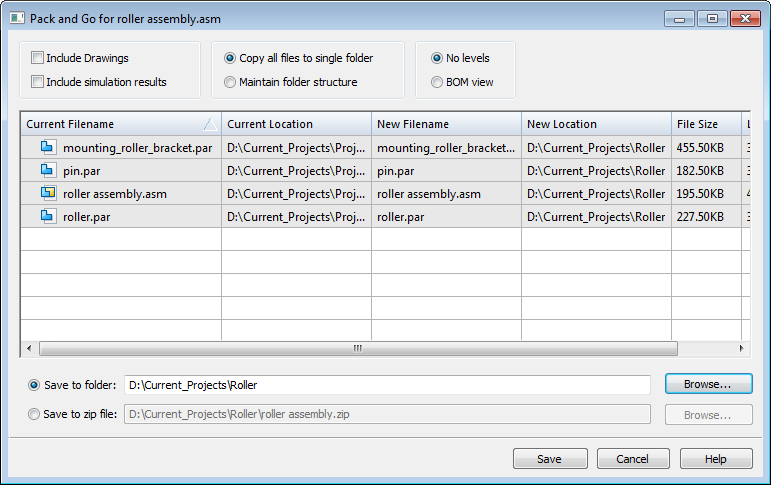
Task: Click the File Size column header
Action: [x=705, y=124]
